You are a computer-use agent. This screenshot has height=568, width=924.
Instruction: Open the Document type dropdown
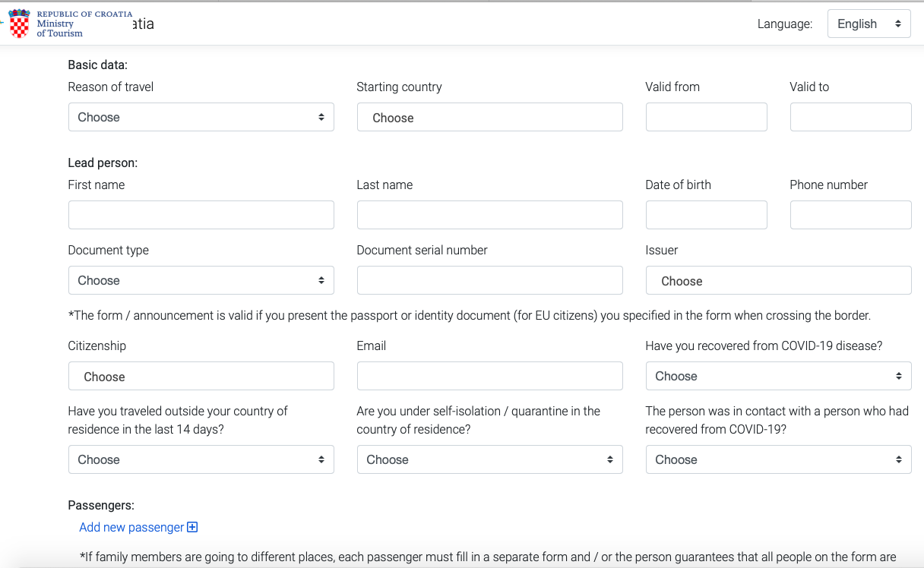(201, 280)
